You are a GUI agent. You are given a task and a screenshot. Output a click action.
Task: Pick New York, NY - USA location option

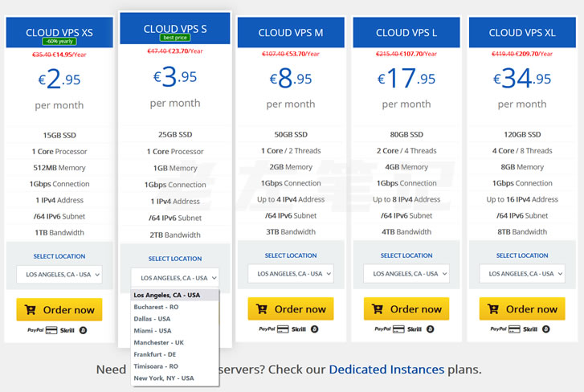tap(164, 378)
